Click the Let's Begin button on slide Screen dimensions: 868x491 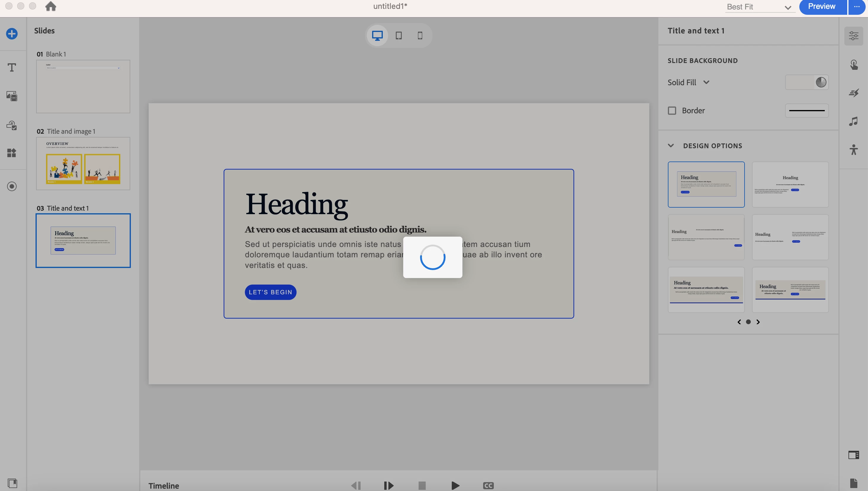(x=270, y=292)
